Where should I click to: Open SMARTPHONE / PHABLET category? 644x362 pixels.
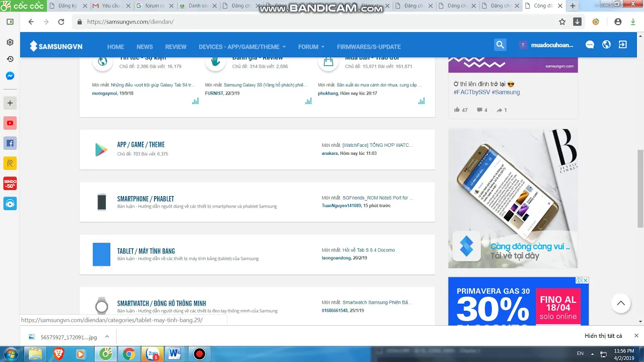(x=145, y=199)
